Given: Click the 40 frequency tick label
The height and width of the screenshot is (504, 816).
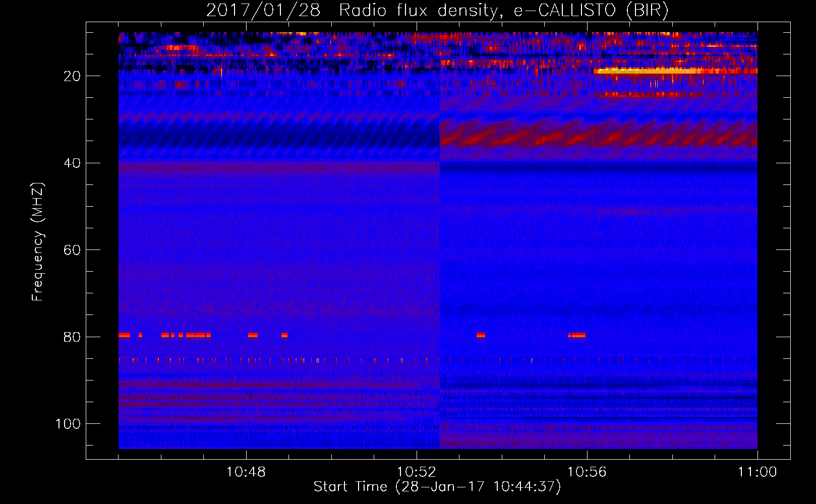Looking at the screenshot, I should (x=72, y=163).
